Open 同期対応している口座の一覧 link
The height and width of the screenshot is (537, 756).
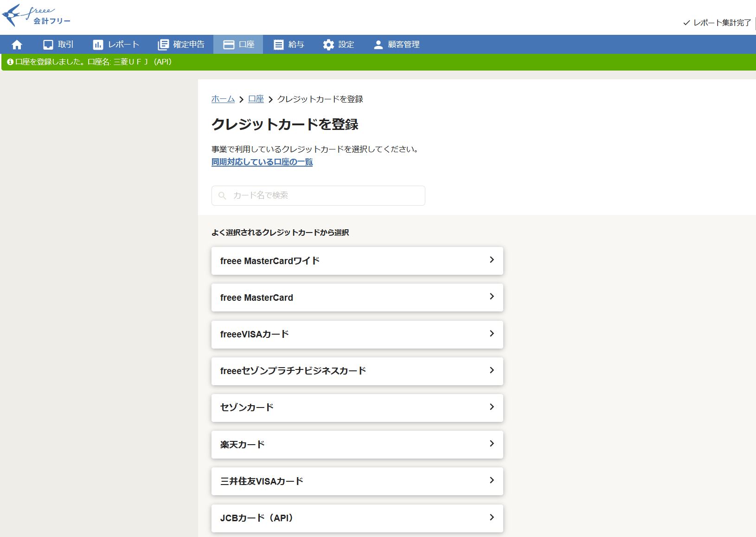click(x=262, y=162)
